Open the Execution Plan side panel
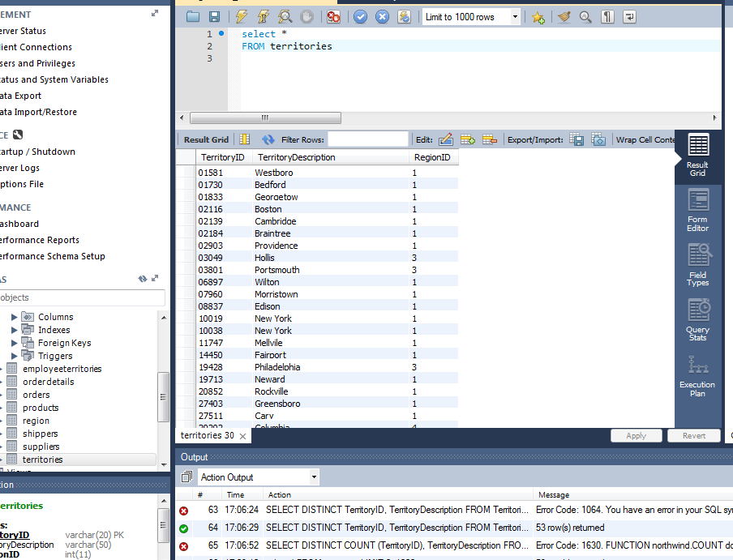This screenshot has height=560, width=733. tap(697, 377)
